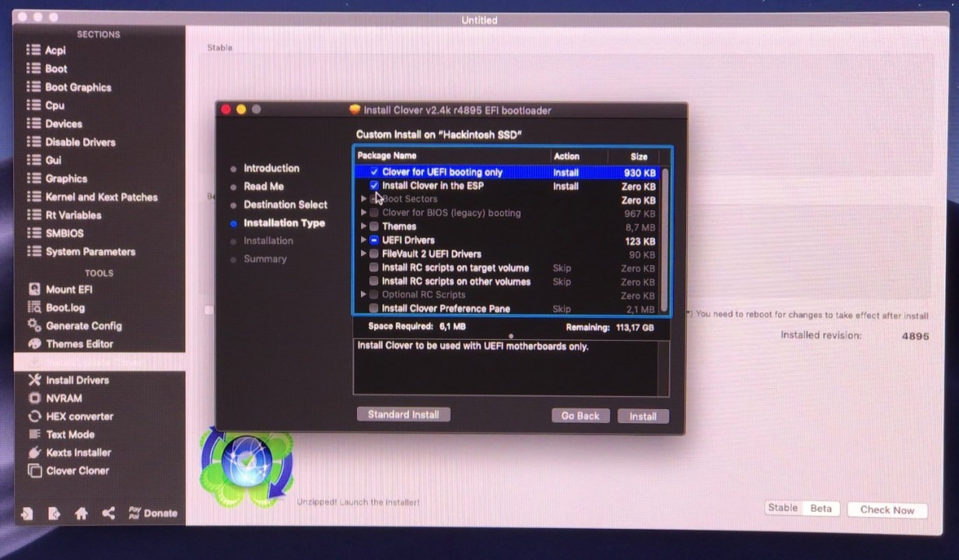Check Clover for BIOS (legacy) booting checkbox

pyautogui.click(x=374, y=213)
